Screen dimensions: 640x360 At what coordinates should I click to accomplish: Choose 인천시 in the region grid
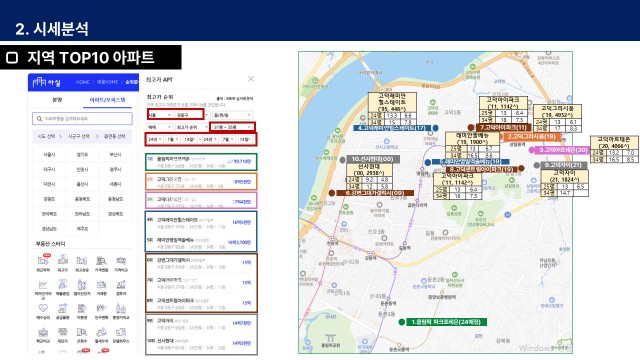[x=82, y=169]
